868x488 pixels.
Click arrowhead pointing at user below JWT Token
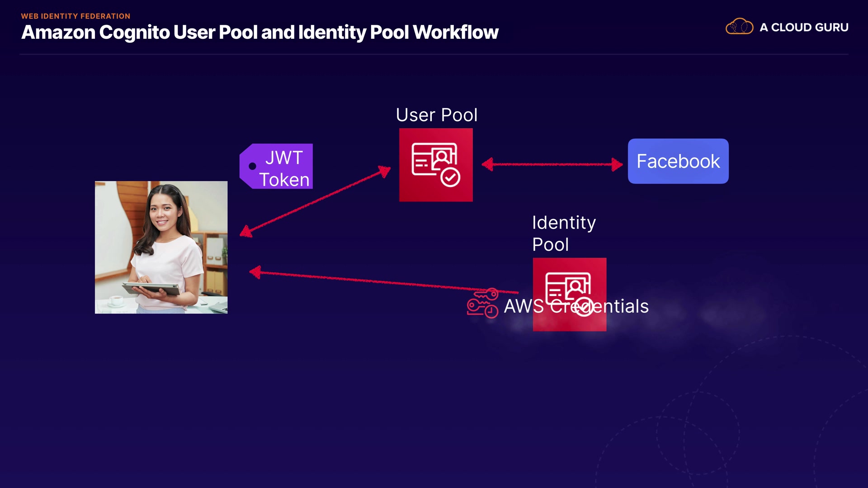click(246, 232)
